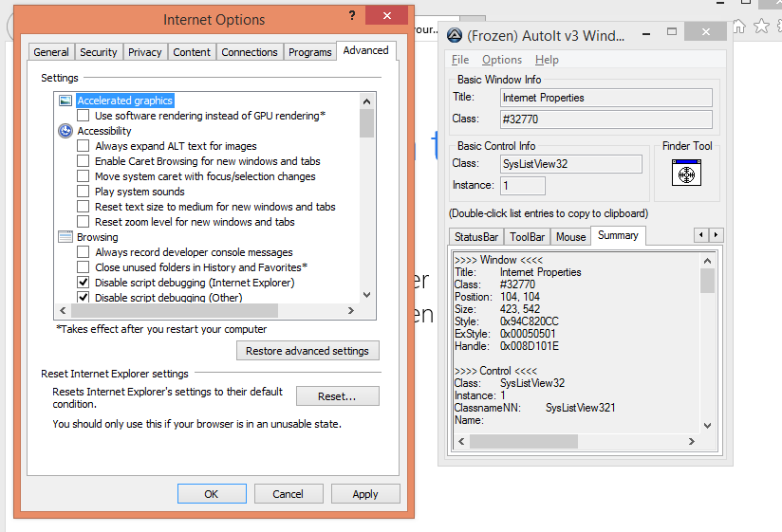Click OK in Internet Options
The height and width of the screenshot is (532, 782).
(212, 494)
